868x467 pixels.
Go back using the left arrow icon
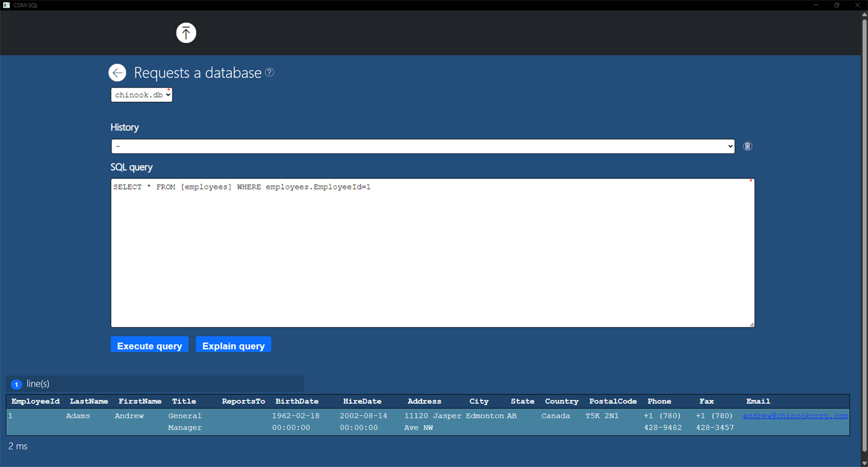[x=117, y=73]
